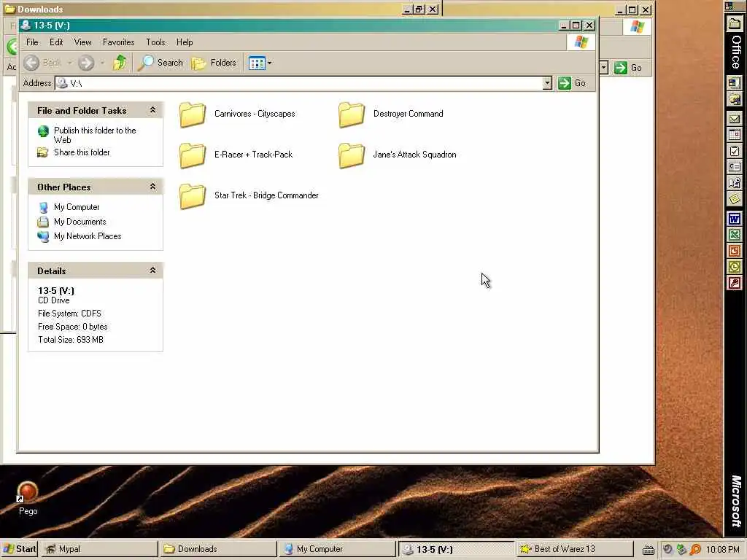Click New Journal Entry icon on Office bar
The image size is (747, 560).
[x=735, y=183]
